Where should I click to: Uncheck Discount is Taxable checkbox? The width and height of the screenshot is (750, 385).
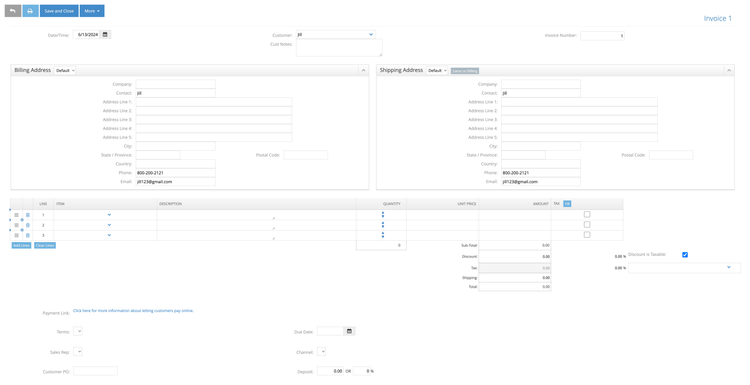pyautogui.click(x=684, y=254)
